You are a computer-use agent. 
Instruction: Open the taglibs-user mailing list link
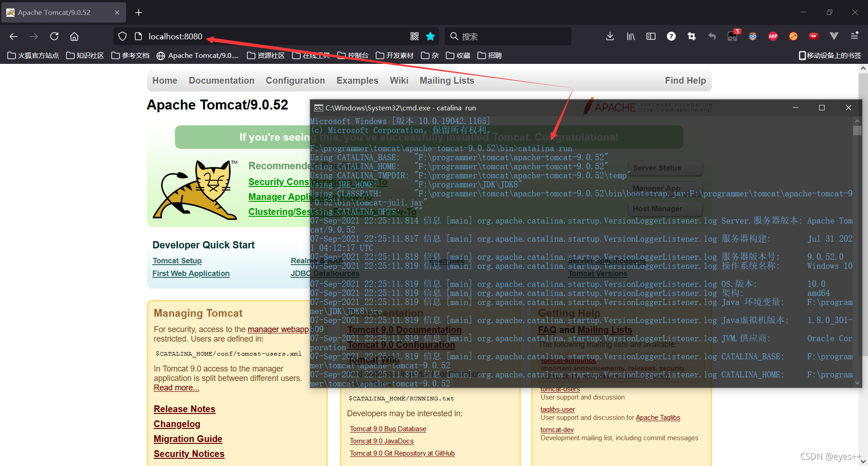tap(557, 409)
